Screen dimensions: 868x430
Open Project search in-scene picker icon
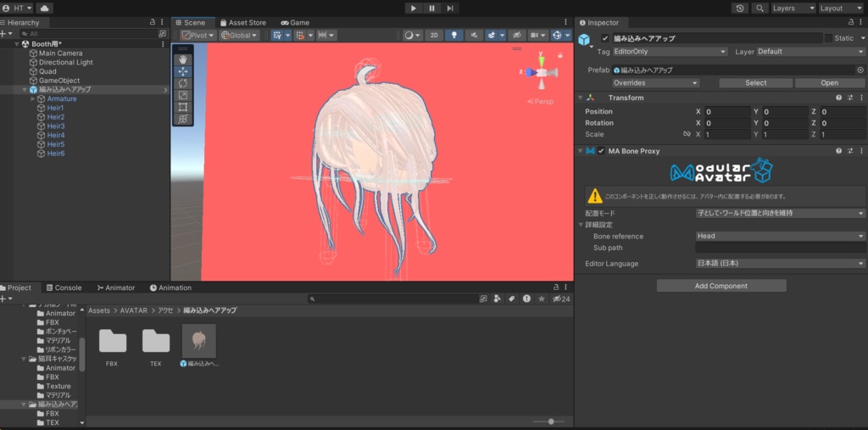pos(483,299)
